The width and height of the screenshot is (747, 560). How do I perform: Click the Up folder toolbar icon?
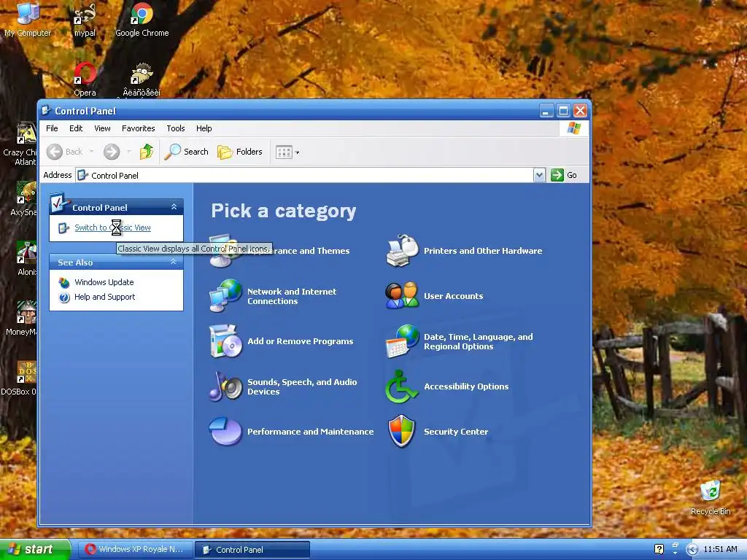[x=146, y=152]
